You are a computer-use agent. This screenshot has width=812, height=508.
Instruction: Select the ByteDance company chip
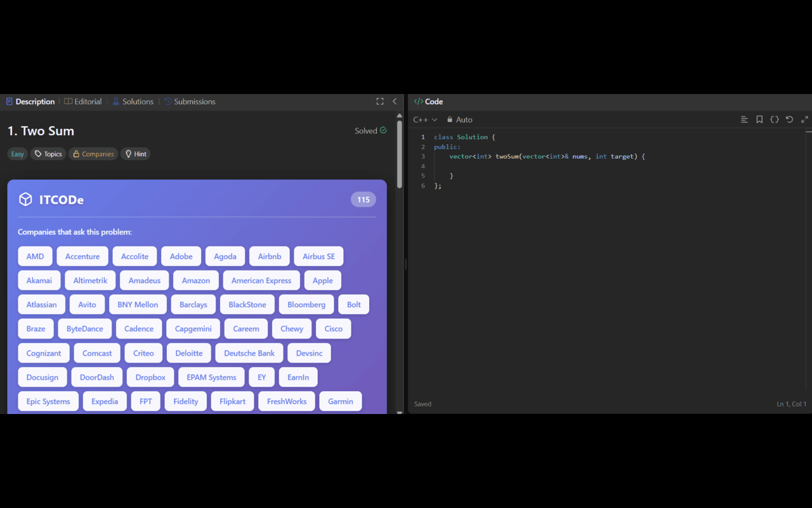point(85,329)
